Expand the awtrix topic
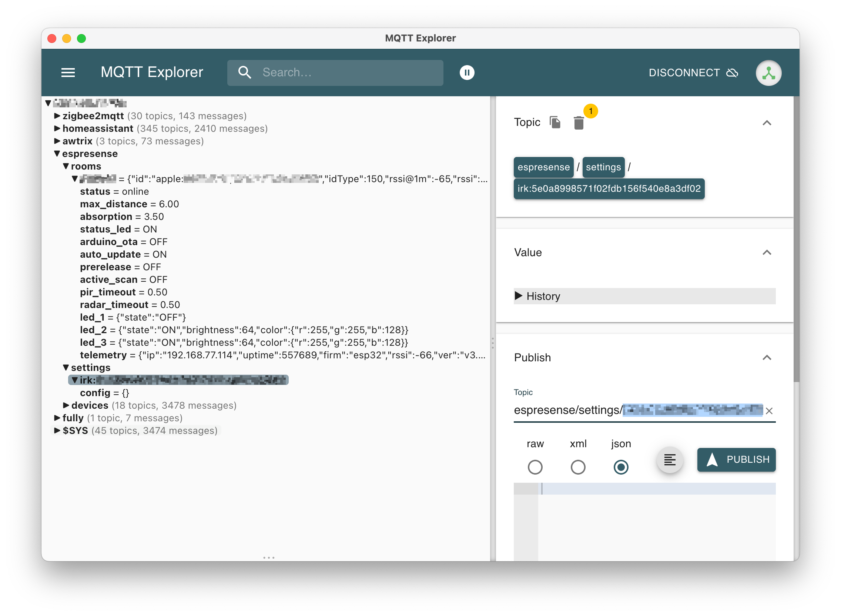The width and height of the screenshot is (841, 616). click(x=57, y=141)
